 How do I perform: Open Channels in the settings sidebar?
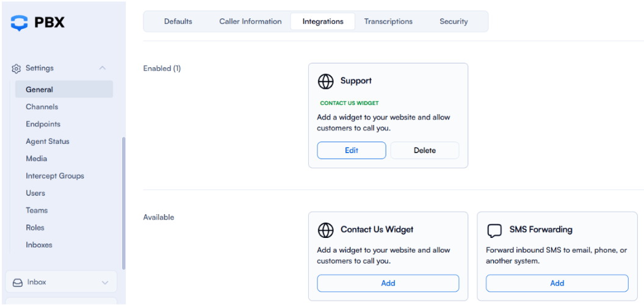[42, 107]
